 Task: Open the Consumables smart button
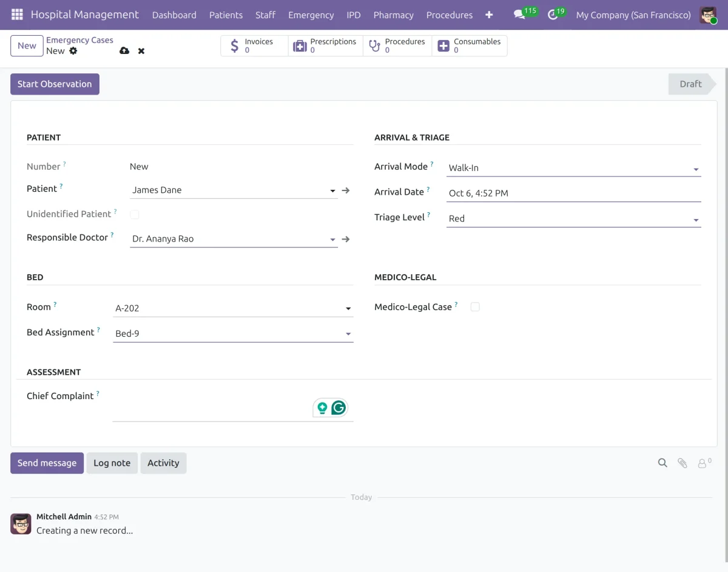(470, 46)
